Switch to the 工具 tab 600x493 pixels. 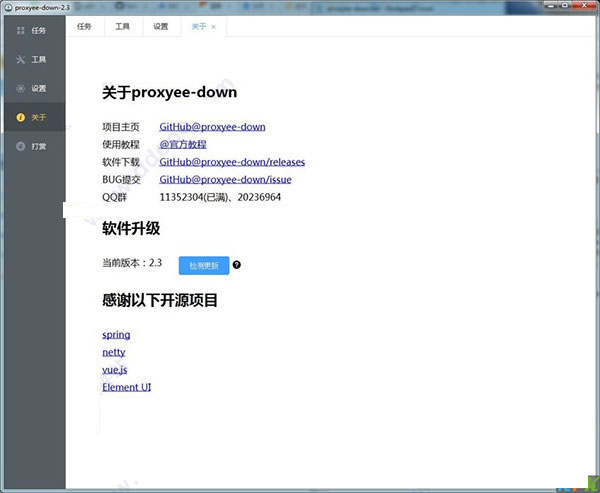pyautogui.click(x=122, y=26)
